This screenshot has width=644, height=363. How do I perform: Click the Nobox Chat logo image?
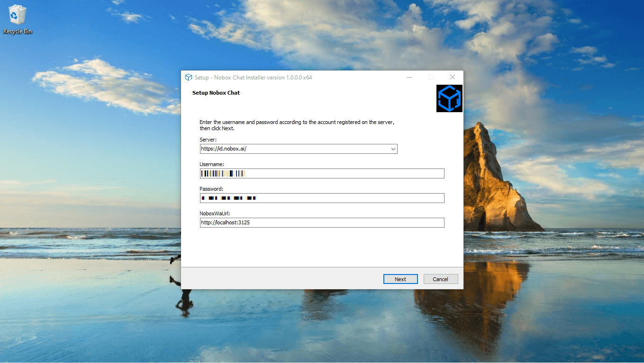(x=449, y=98)
